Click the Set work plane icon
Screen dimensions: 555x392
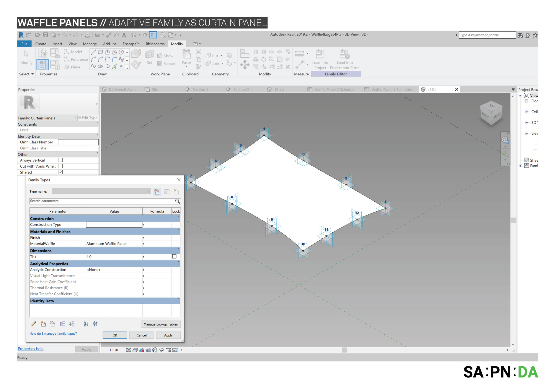[x=149, y=54]
